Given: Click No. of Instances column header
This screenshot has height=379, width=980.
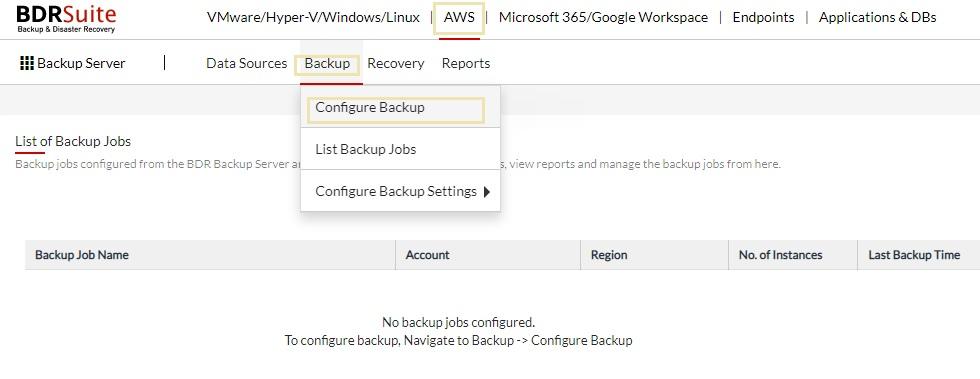Looking at the screenshot, I should point(793,255).
